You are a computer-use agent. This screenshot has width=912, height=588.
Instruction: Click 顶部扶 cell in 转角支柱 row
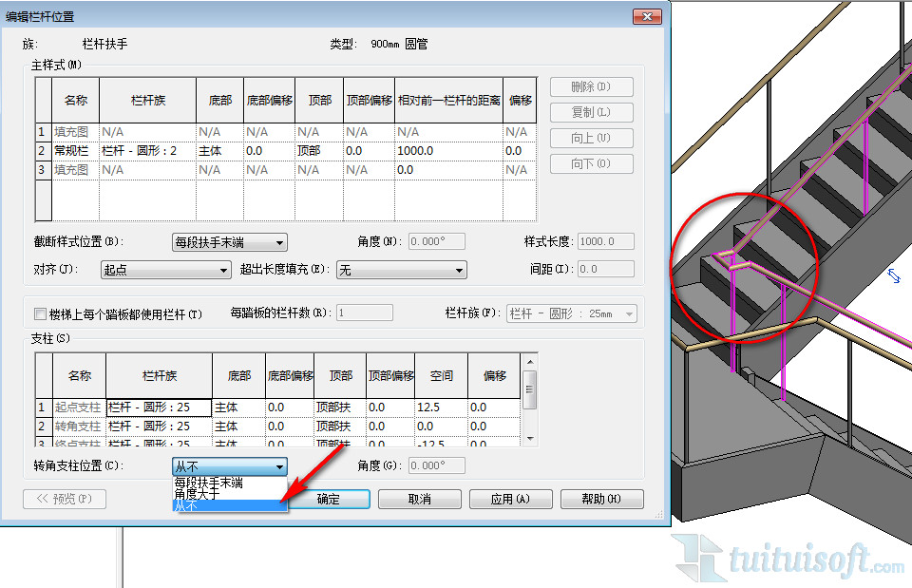coord(340,427)
